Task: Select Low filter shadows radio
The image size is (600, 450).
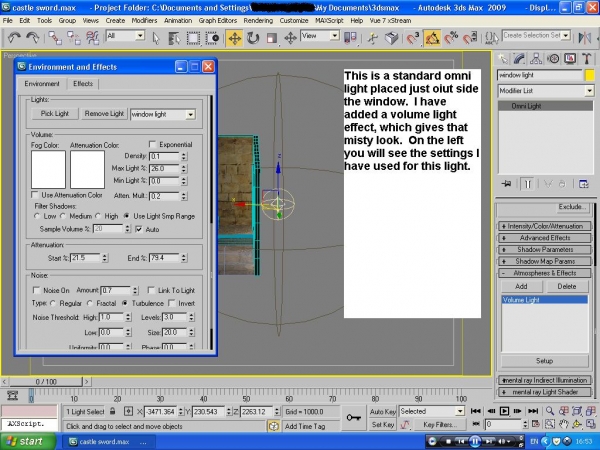Action: (37, 216)
